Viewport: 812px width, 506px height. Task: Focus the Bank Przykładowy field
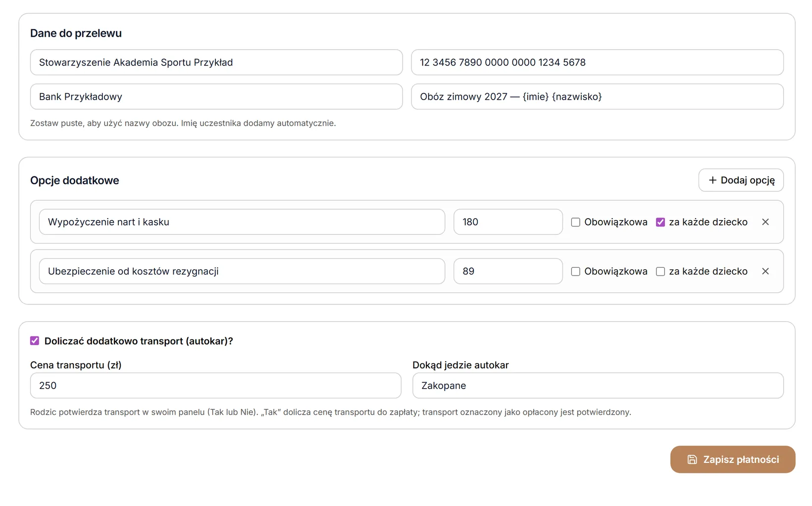pyautogui.click(x=216, y=97)
